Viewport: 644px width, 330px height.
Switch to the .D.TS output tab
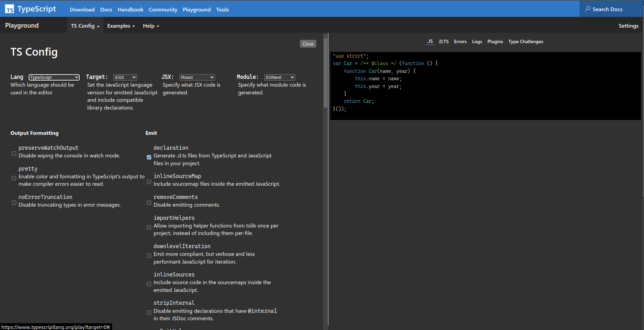click(x=444, y=41)
